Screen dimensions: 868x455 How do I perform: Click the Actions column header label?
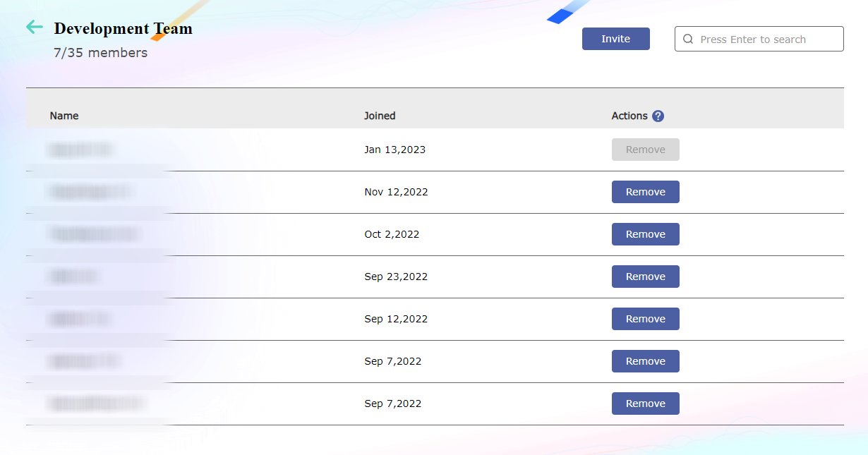[x=629, y=116]
